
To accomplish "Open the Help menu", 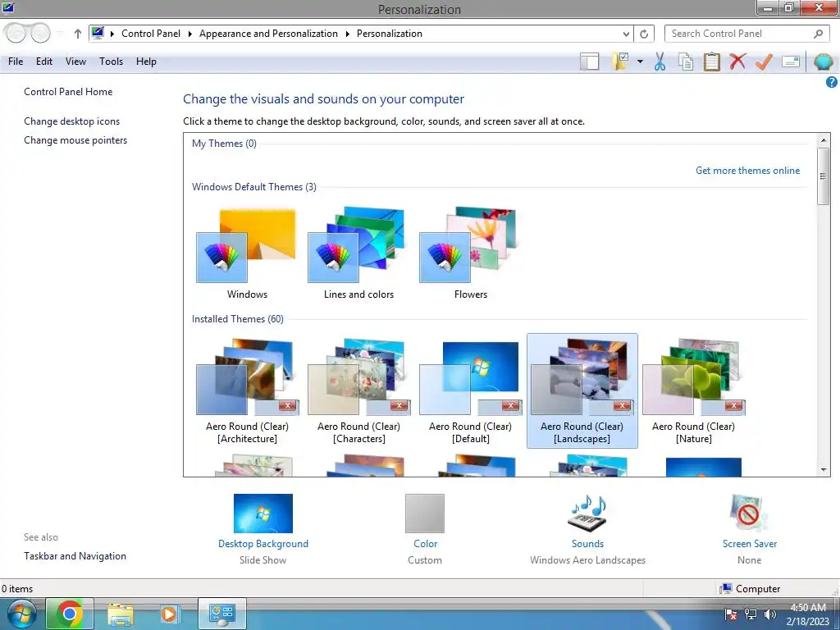I will click(x=146, y=62).
